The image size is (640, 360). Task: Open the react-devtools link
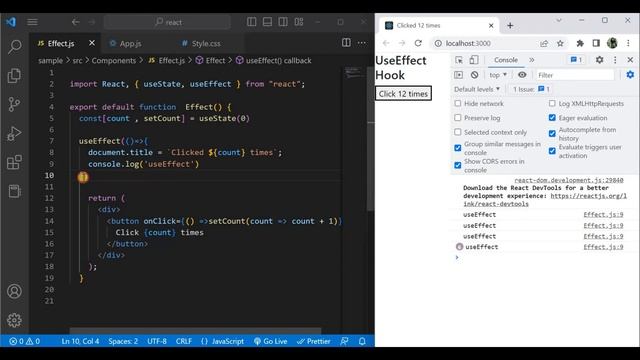545,200
